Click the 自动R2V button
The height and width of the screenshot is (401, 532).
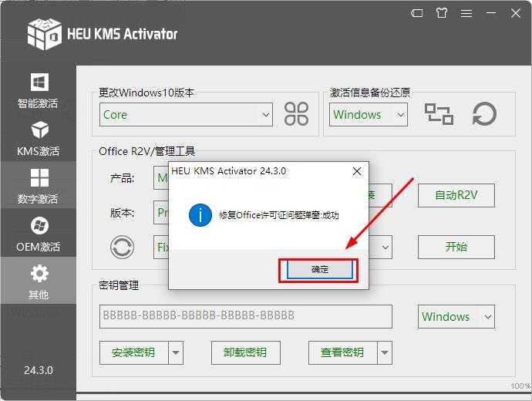coord(456,195)
